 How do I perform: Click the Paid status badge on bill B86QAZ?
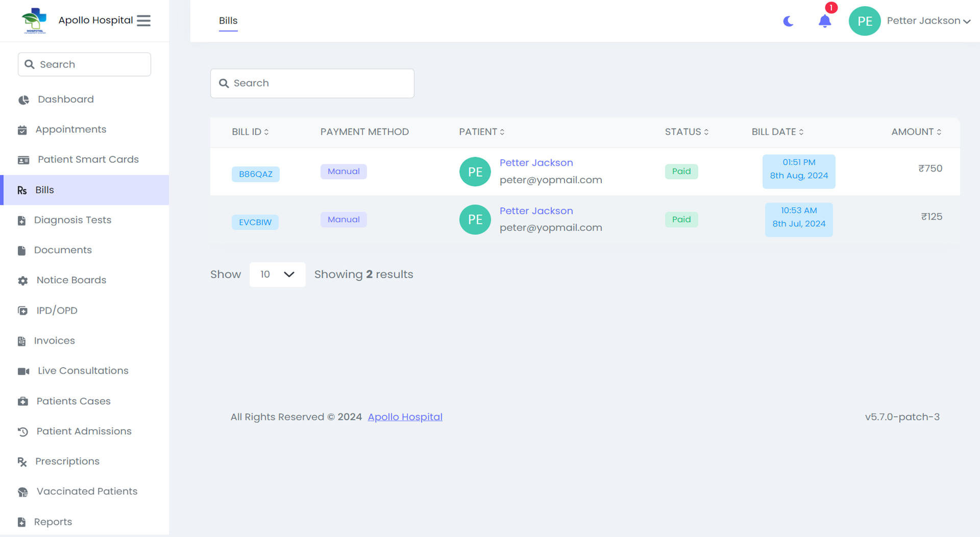[681, 171]
